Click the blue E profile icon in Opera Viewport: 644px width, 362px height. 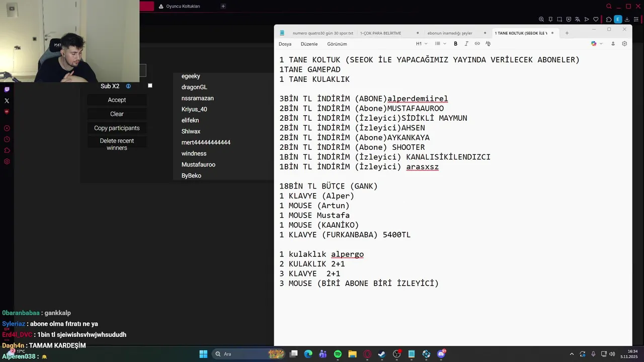[618, 19]
